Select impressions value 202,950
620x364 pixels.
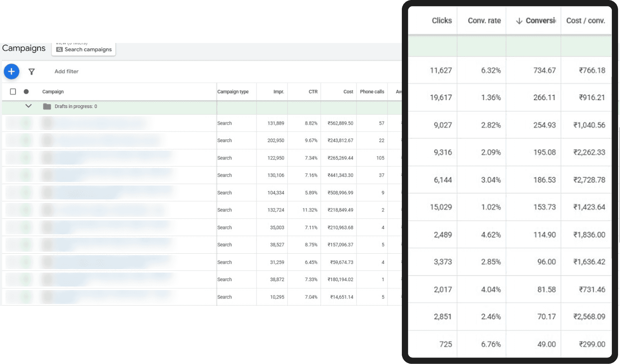tap(276, 141)
